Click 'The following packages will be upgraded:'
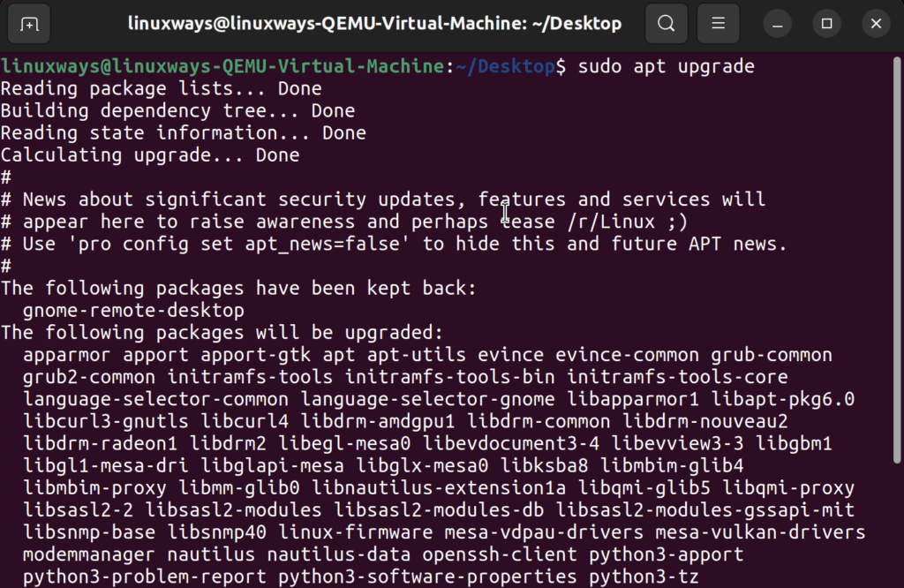 [222, 333]
